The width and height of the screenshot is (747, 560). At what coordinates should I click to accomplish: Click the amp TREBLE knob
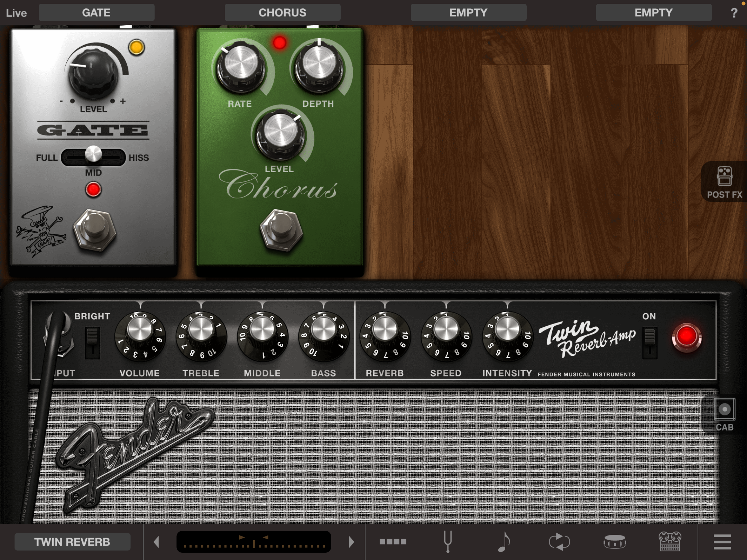[201, 336]
